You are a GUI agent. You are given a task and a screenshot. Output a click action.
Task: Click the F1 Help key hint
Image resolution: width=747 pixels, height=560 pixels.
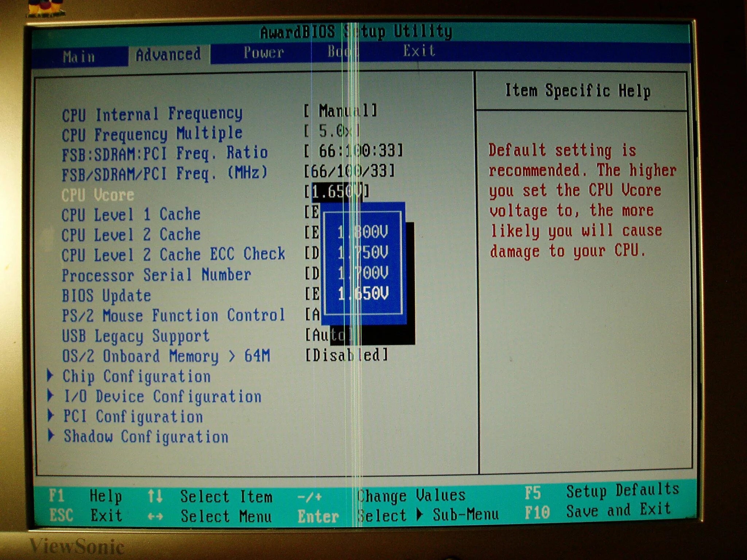(x=85, y=497)
